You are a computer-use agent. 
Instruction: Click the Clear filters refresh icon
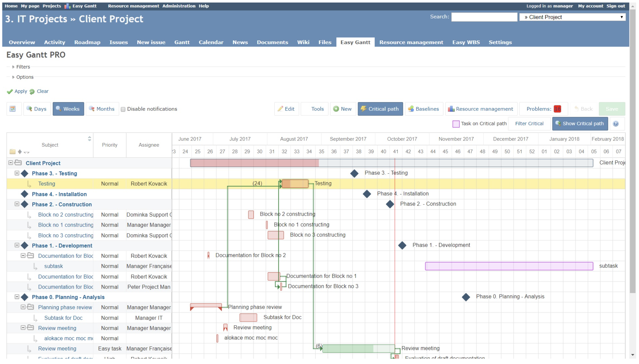pos(32,91)
